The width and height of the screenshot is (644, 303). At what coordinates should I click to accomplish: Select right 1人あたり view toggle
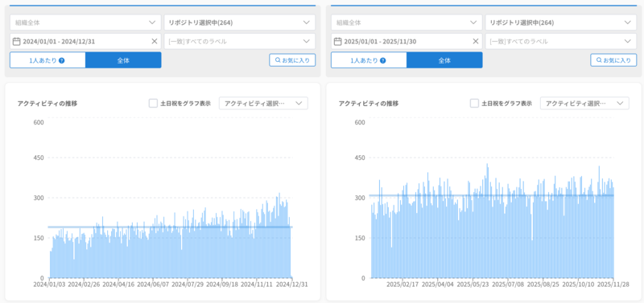point(369,60)
